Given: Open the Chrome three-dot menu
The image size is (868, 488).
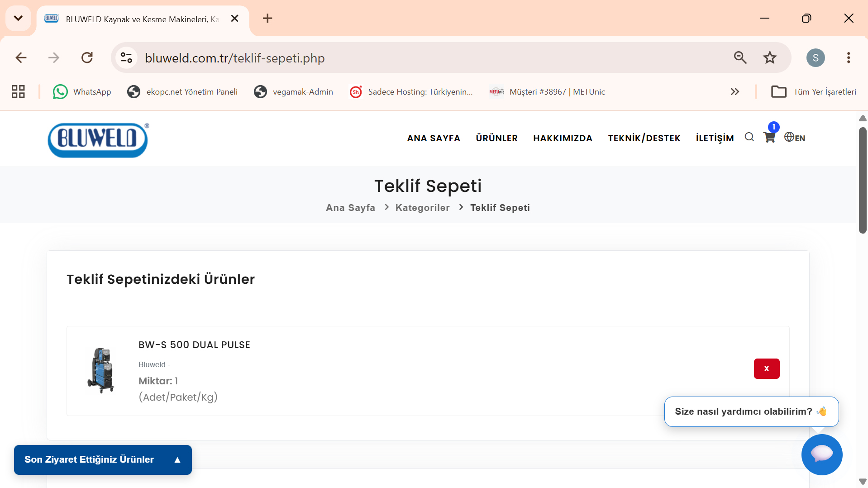Looking at the screenshot, I should tap(849, 57).
